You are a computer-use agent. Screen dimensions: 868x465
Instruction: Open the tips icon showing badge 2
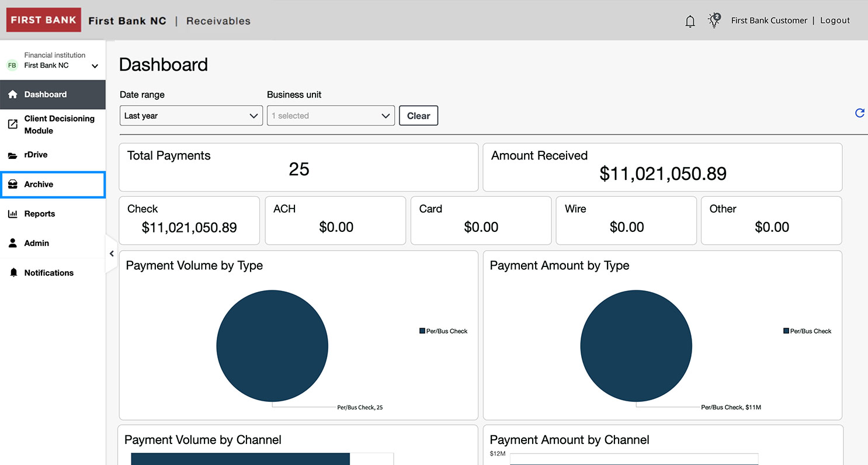[713, 20]
